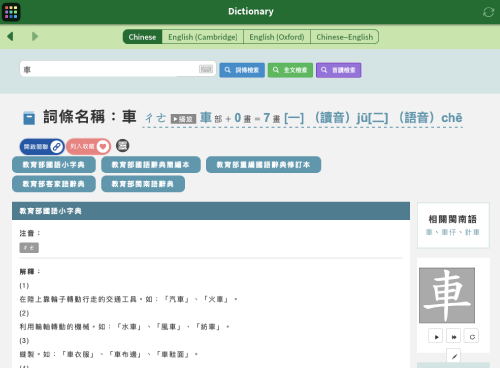Play the pronunciation audio 播放 button

click(183, 119)
